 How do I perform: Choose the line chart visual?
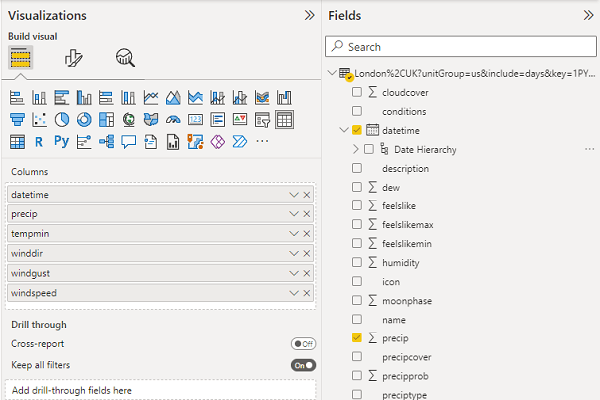coord(150,98)
